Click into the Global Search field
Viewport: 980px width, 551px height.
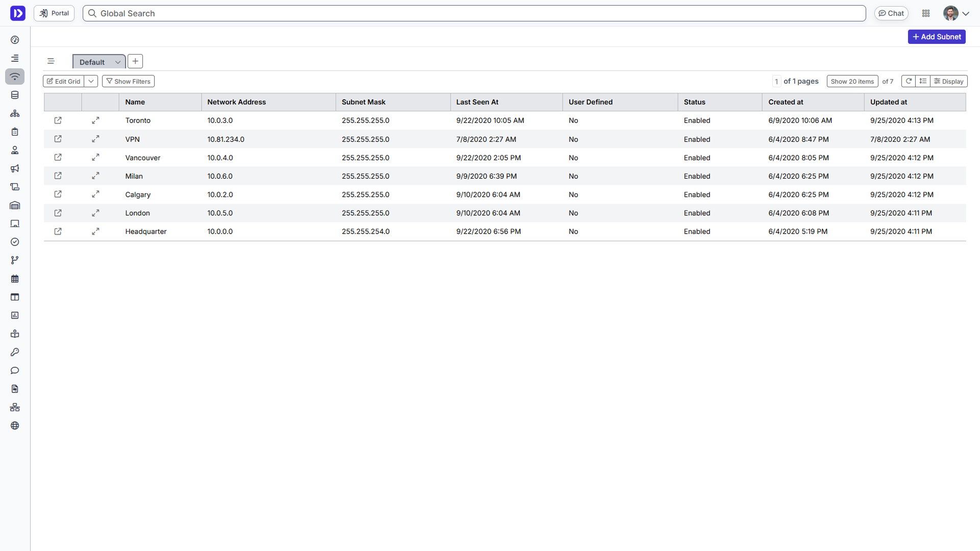[475, 13]
